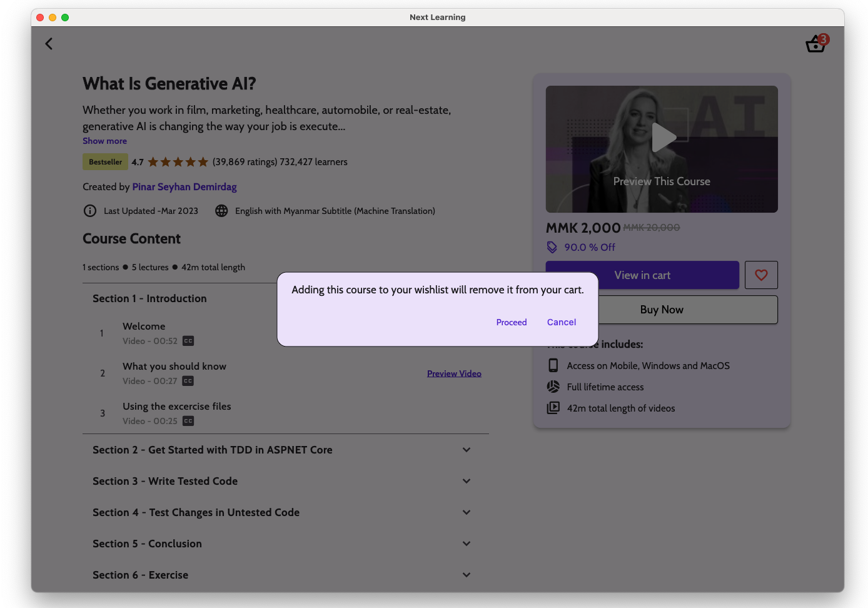Open the Preview Video link

click(454, 373)
